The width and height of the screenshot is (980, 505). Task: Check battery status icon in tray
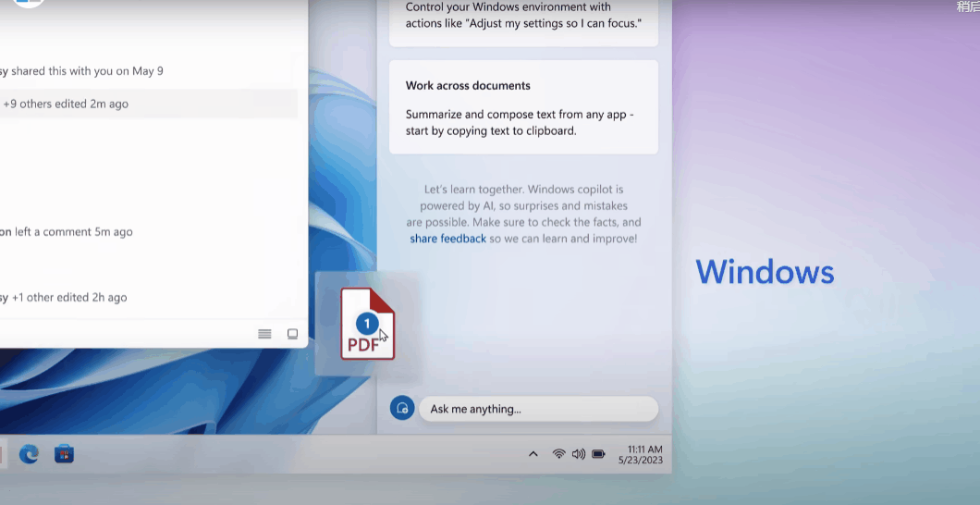point(598,454)
